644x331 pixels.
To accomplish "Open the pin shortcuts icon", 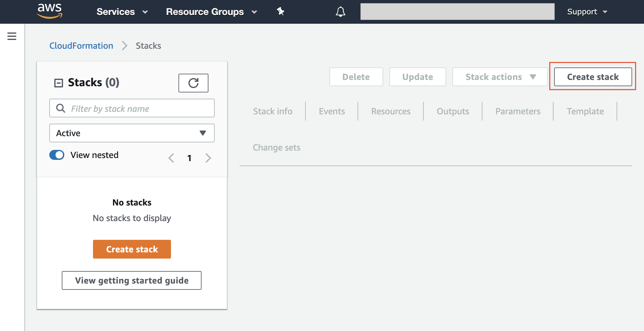I will (x=281, y=12).
